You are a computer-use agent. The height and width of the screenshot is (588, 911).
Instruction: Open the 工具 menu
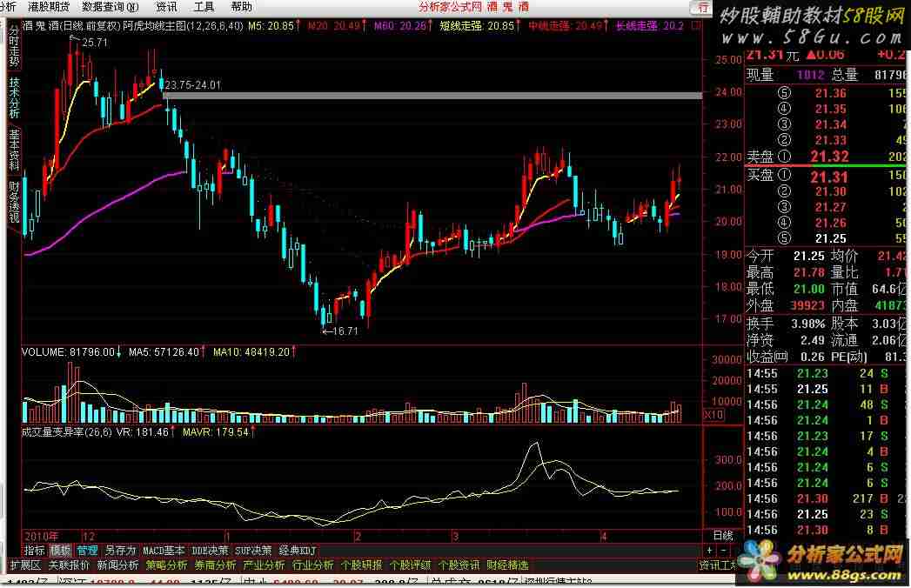[x=204, y=7]
